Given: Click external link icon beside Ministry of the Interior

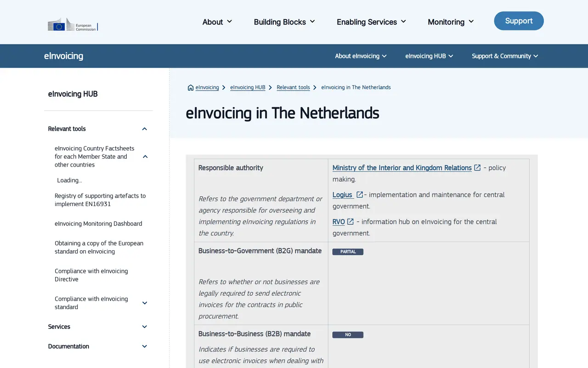Looking at the screenshot, I should point(477,168).
